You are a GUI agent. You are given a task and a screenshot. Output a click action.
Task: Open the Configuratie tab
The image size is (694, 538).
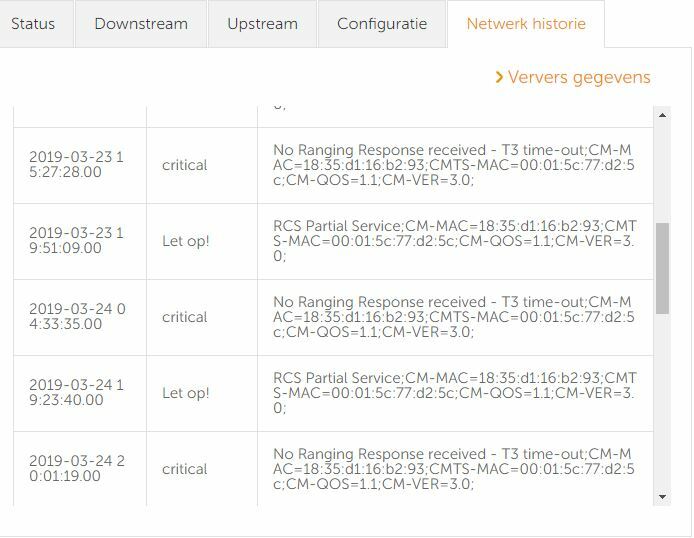click(382, 24)
